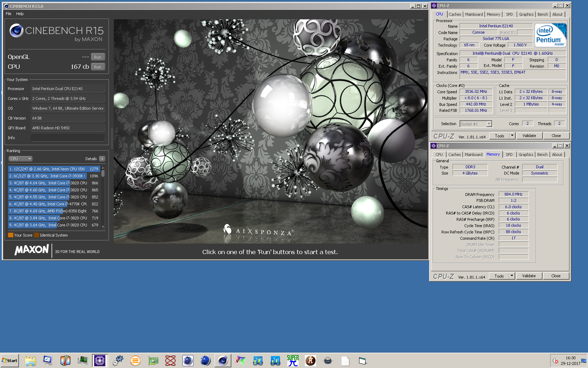Run the OpenGL benchmark test
This screenshot has height=368, width=588.
(x=98, y=57)
